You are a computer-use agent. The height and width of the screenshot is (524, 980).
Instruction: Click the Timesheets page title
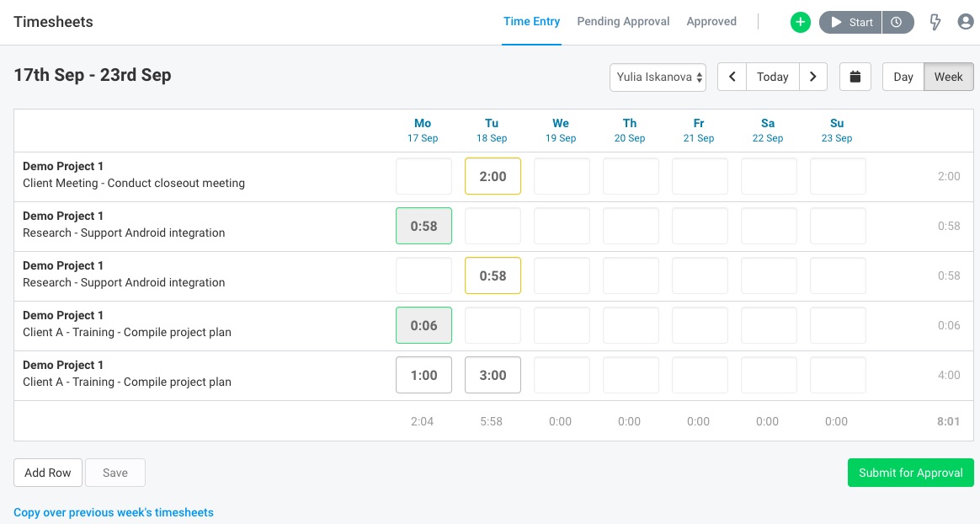53,22
